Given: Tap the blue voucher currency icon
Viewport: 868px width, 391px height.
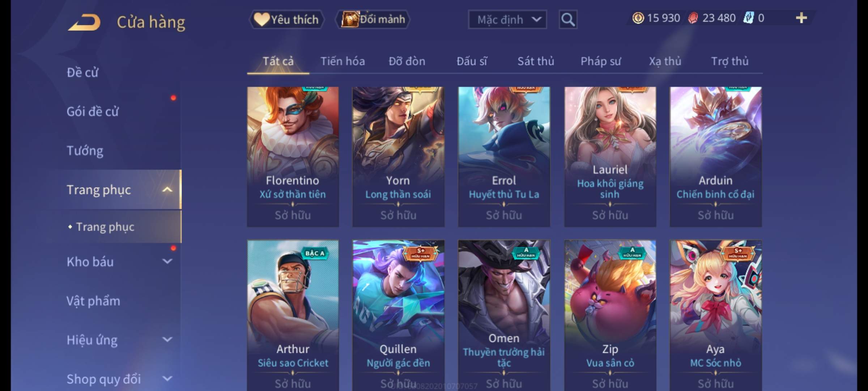Looking at the screenshot, I should (x=748, y=18).
